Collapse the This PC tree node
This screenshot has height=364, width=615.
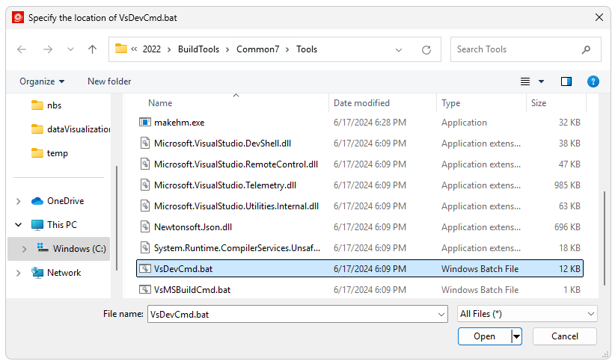(19, 225)
